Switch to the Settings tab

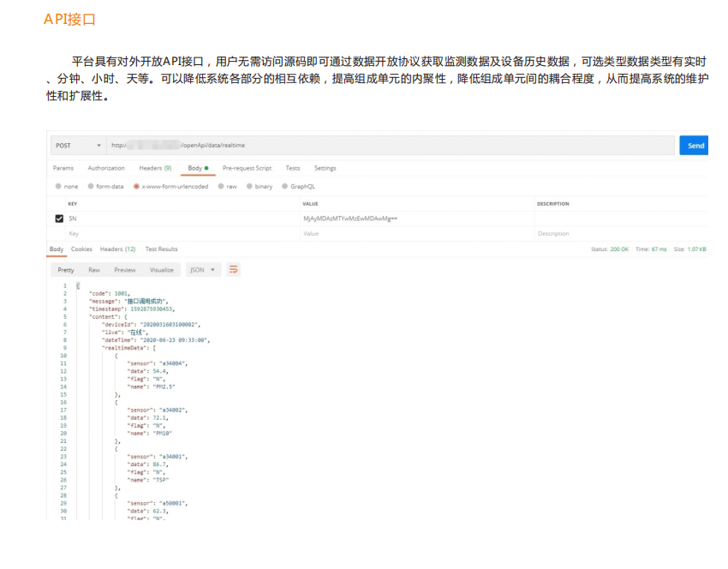click(x=325, y=168)
